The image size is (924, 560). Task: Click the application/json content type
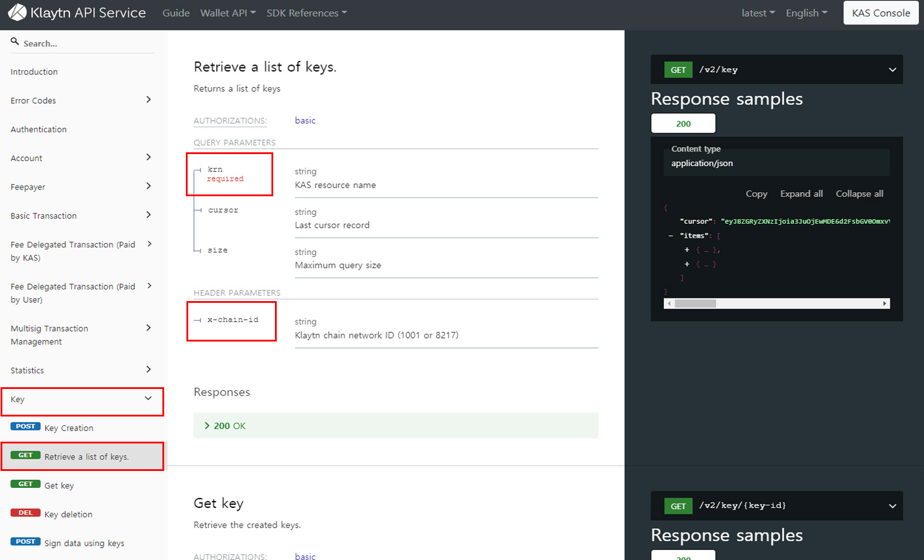(702, 163)
